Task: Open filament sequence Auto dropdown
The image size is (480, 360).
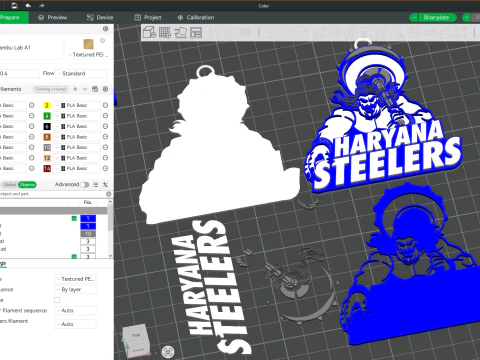Action: 75,311
